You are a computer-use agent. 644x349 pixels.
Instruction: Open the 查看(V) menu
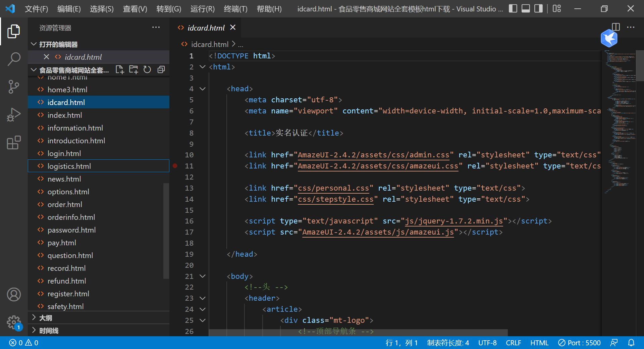tap(135, 9)
